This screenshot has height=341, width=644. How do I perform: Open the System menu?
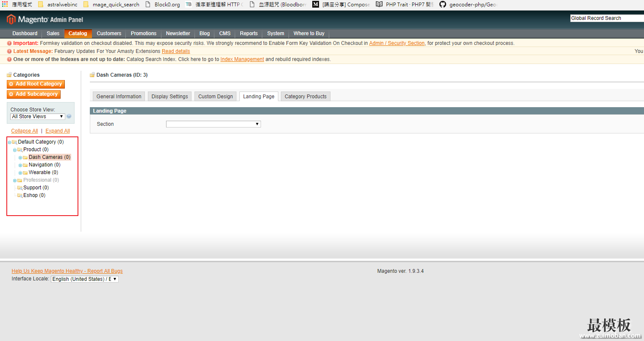(x=276, y=33)
